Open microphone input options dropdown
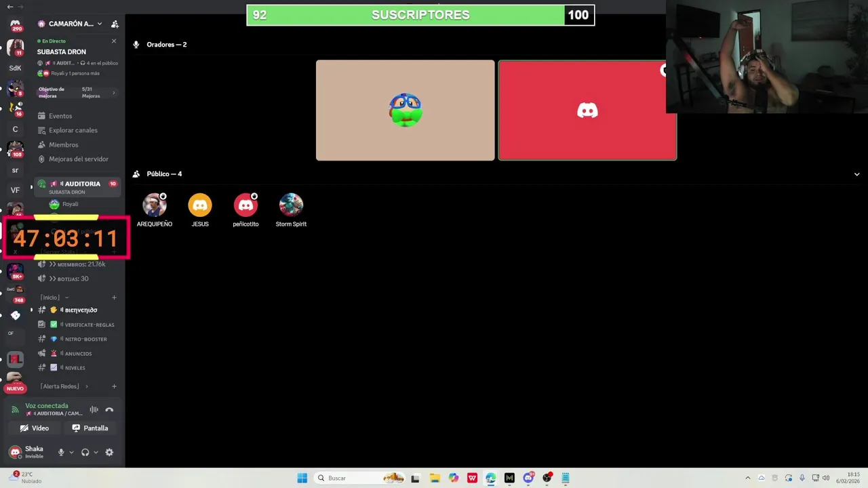The image size is (868, 488). pyautogui.click(x=71, y=452)
